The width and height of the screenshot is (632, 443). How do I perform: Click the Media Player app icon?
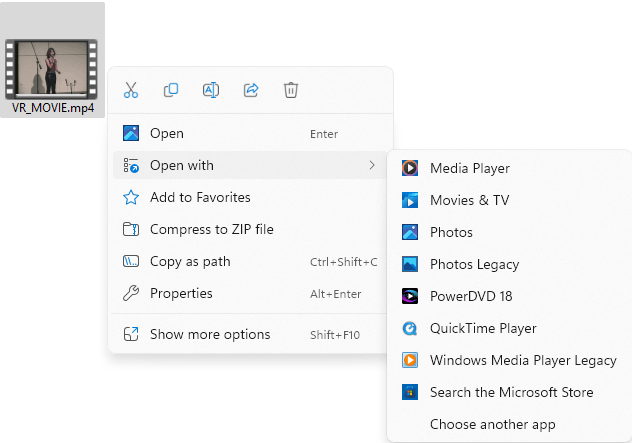tap(410, 168)
